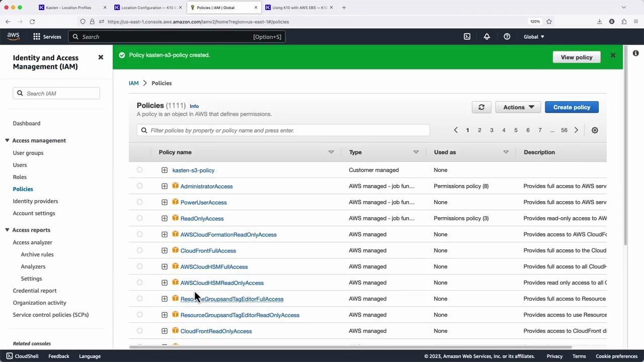This screenshot has width=644, height=362.
Task: Click the PowerUserAccess policy cube icon
Action: [x=175, y=202]
